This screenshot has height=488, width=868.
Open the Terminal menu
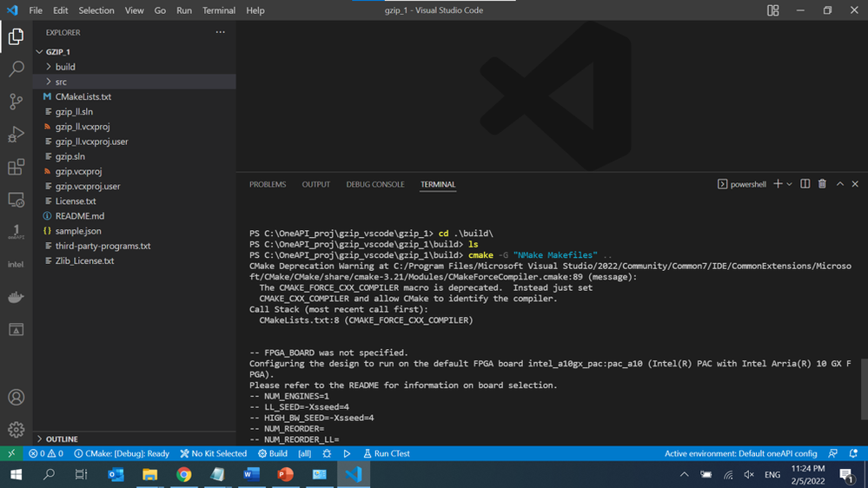219,10
